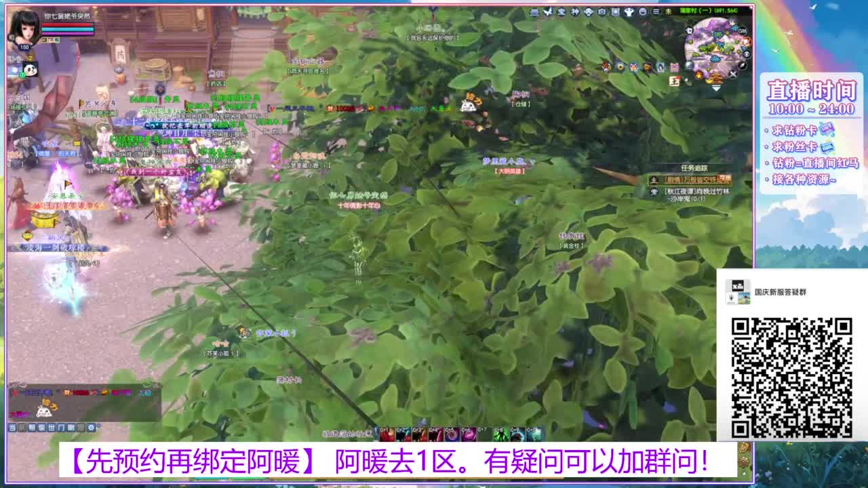868x488 pixels.
Task: Click the 主 main quest marker icon
Action: point(654,180)
